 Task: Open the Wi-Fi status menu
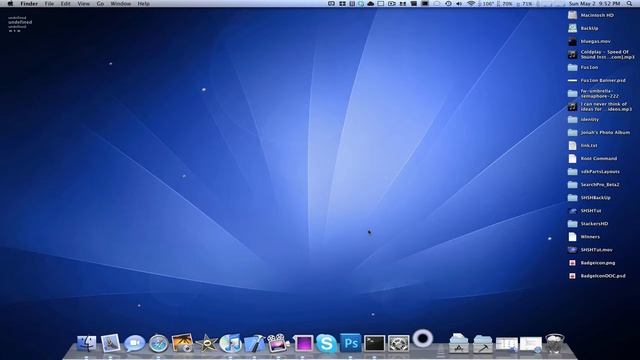pos(471,3)
